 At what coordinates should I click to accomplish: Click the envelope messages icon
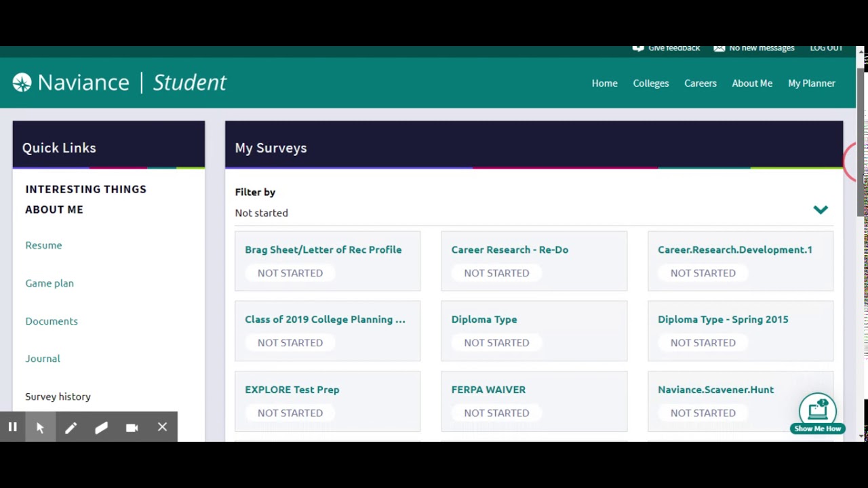pos(719,48)
